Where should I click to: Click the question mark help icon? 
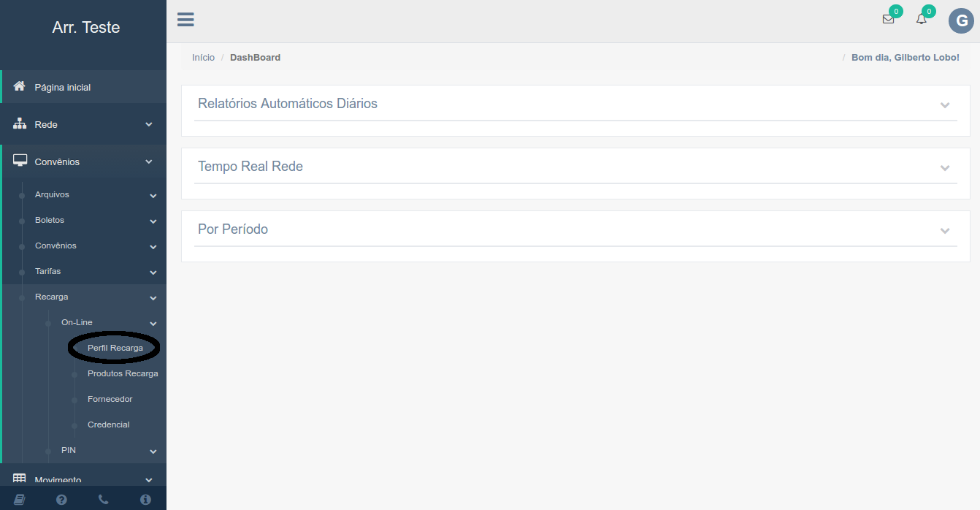click(61, 500)
